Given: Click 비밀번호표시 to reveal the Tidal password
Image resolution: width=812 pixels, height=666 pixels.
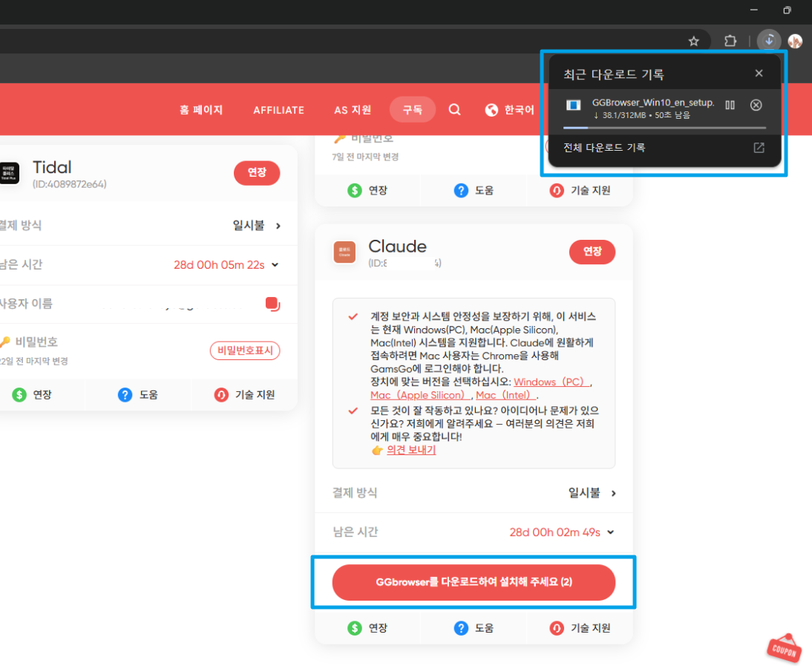Looking at the screenshot, I should click(245, 350).
